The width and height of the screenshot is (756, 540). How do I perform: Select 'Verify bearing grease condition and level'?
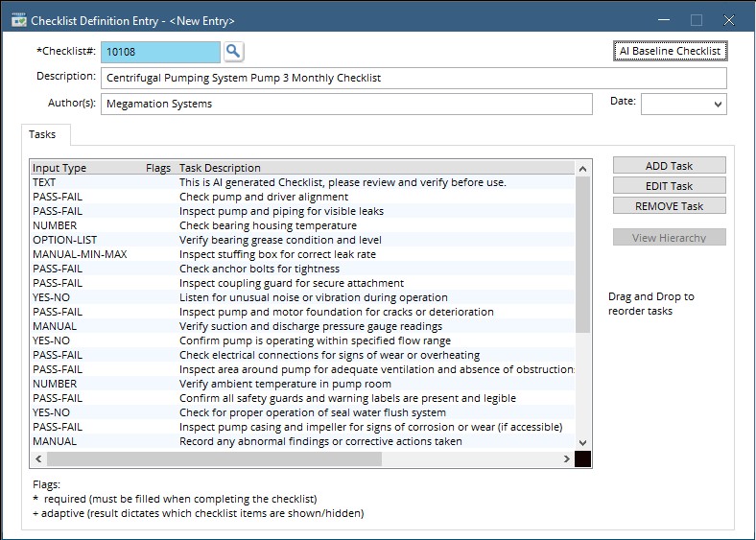(303, 240)
